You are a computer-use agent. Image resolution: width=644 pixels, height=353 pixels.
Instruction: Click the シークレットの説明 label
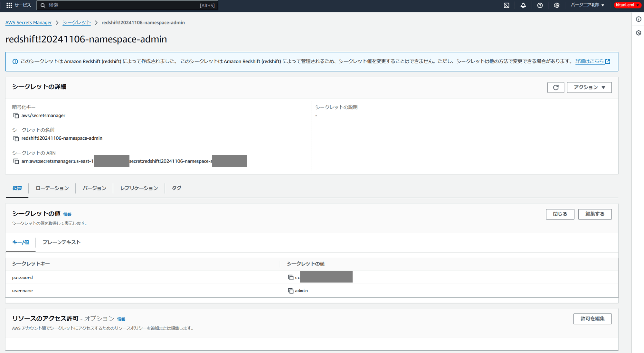(x=336, y=107)
